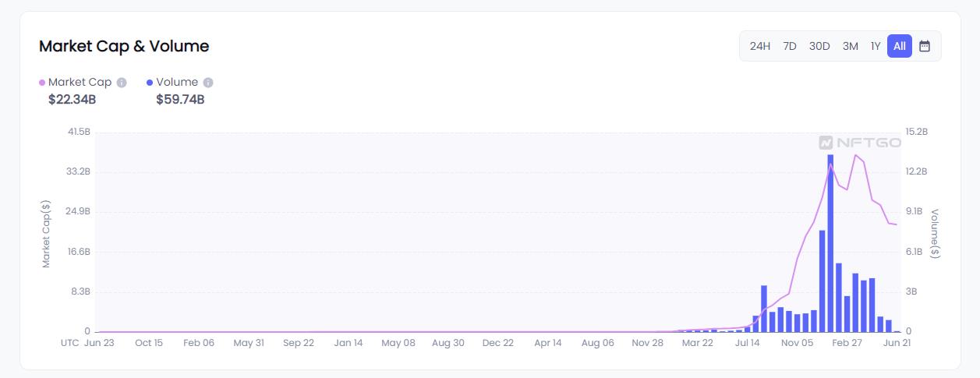Select the 24H time range

pos(759,46)
